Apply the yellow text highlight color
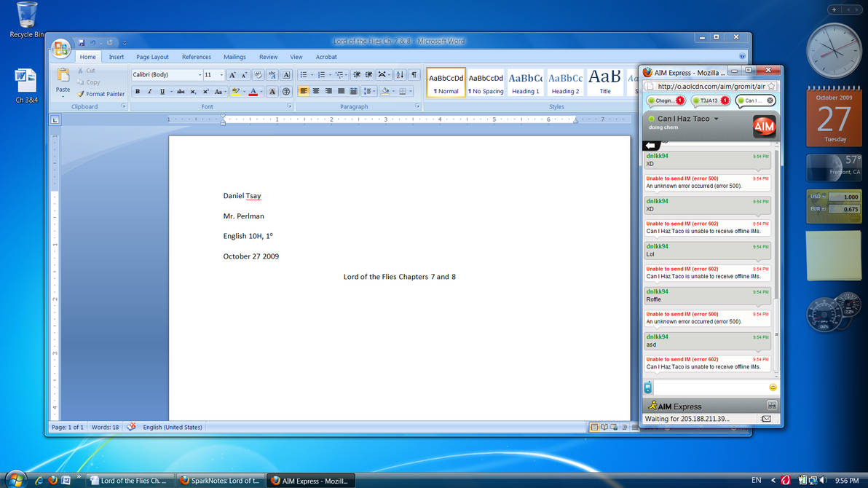868x488 pixels. pos(236,91)
